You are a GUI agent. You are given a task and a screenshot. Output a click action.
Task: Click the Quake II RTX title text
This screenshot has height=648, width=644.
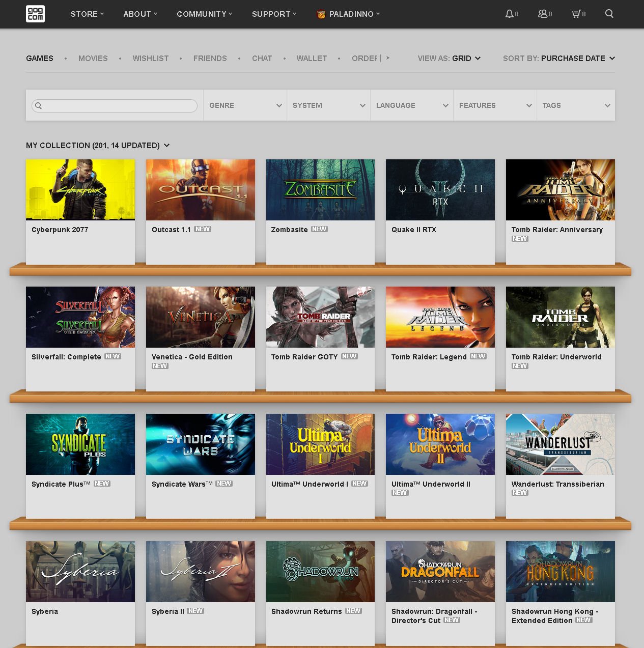[x=414, y=230]
